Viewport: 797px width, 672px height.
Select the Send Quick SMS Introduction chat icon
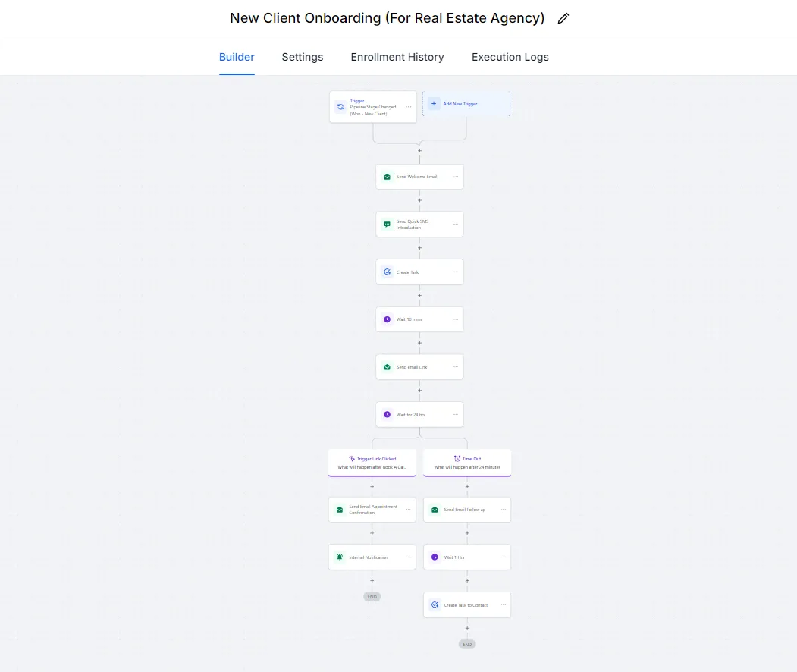point(388,225)
